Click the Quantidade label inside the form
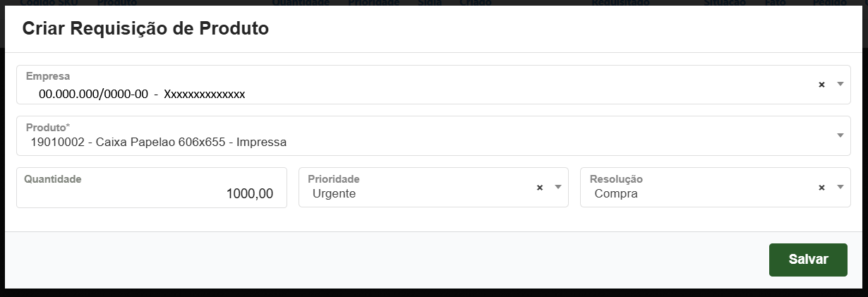 pyautogui.click(x=53, y=179)
